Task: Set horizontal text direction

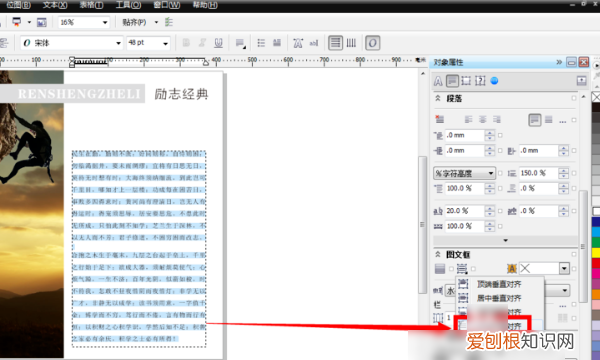Action: tap(335, 43)
